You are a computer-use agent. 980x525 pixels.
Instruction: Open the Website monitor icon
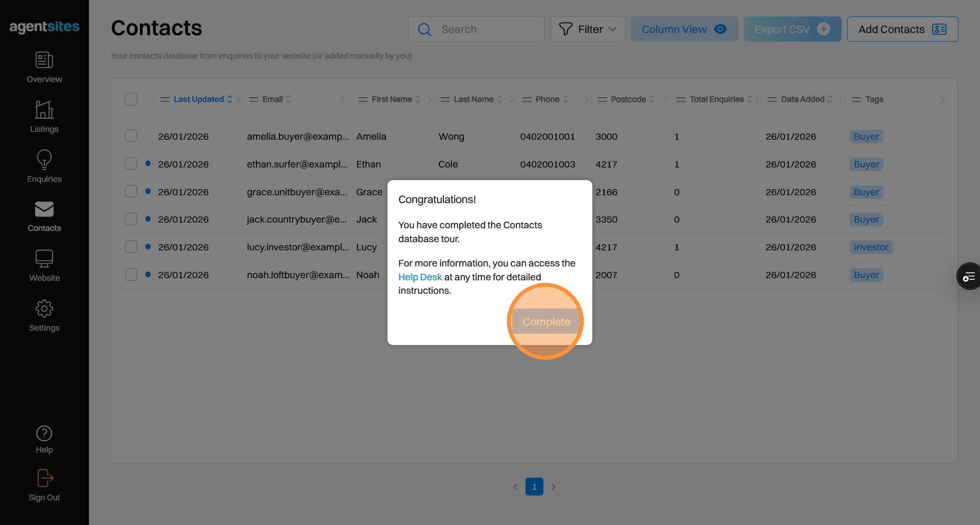44,259
